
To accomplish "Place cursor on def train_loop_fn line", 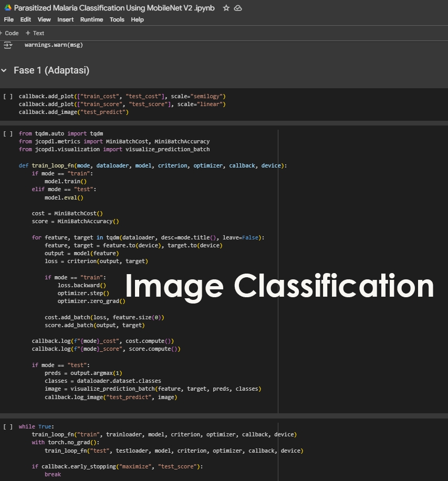I will click(x=153, y=165).
